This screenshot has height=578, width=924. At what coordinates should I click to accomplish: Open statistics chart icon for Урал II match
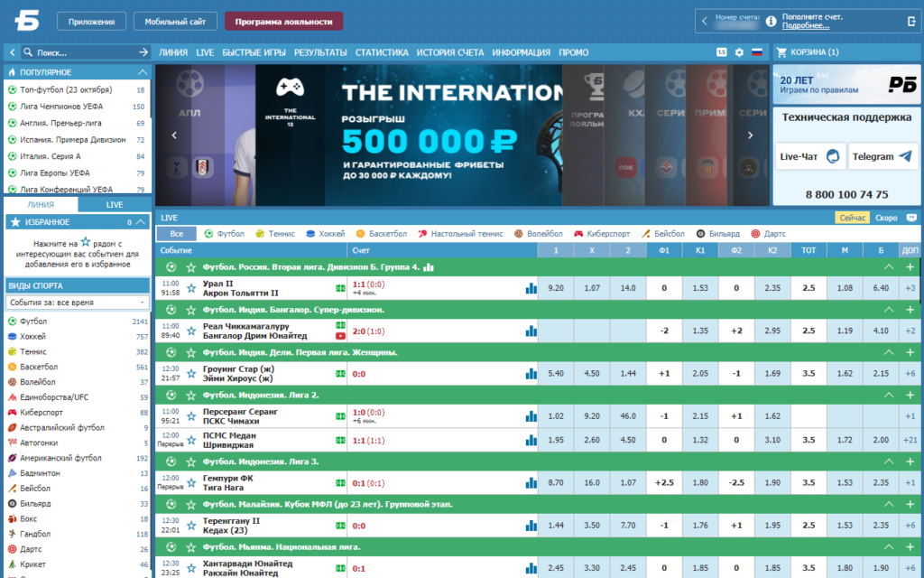click(531, 288)
